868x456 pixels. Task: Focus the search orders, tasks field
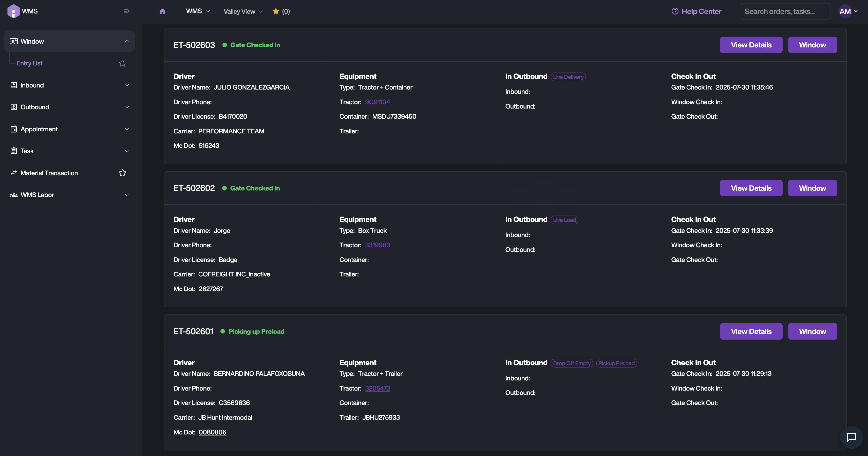click(x=785, y=11)
